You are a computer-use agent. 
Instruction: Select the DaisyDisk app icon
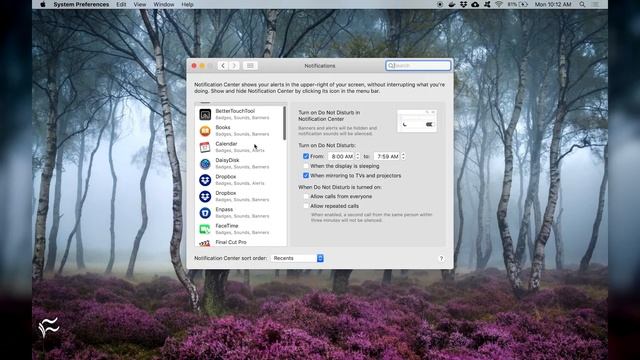click(x=205, y=164)
